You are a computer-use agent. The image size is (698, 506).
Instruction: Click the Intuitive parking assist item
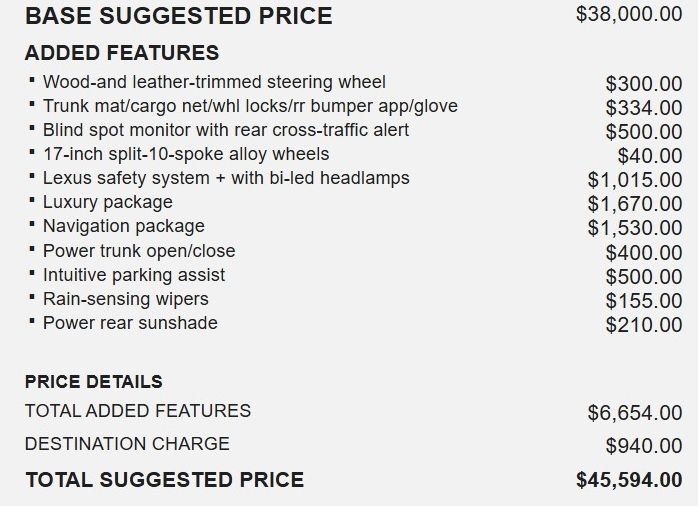134,275
